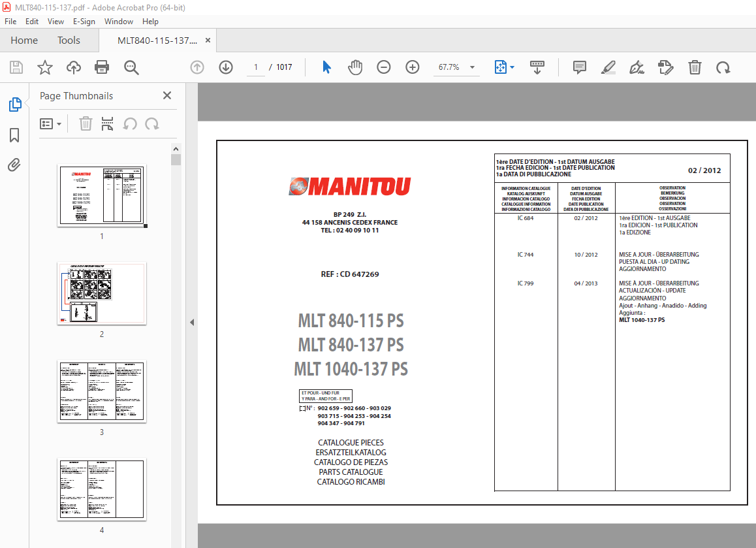
Task: Rotate thumbnail clockwise in the panel
Action: pyautogui.click(x=152, y=124)
